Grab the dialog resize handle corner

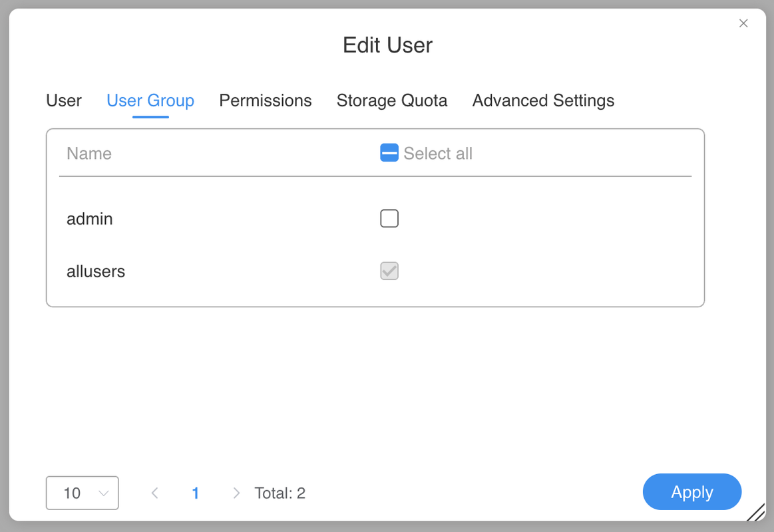click(x=756, y=513)
